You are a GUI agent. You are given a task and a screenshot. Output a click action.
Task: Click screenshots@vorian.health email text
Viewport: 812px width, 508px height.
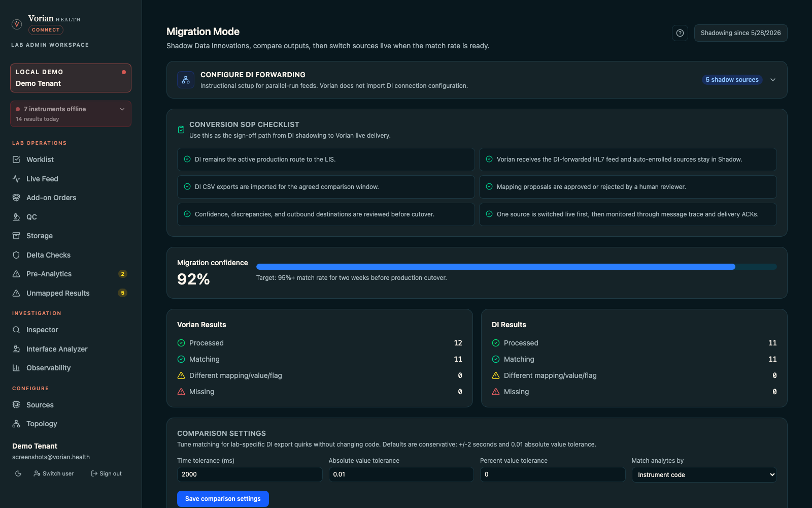point(51,457)
